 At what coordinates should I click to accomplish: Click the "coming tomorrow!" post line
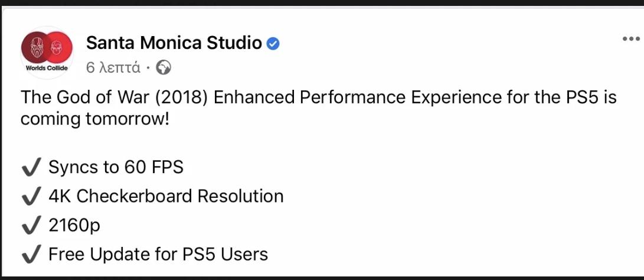point(95,119)
